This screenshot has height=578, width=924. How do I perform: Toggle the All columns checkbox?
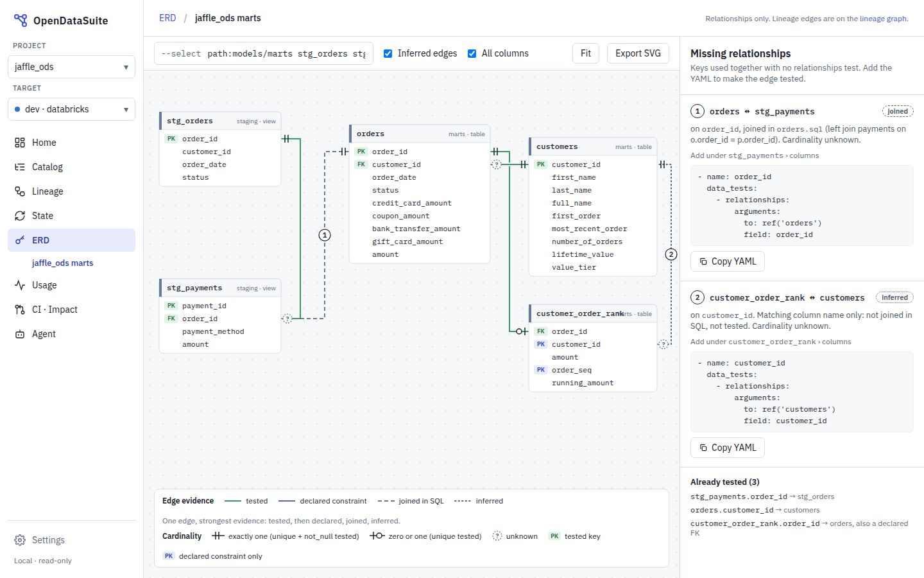pyautogui.click(x=472, y=53)
